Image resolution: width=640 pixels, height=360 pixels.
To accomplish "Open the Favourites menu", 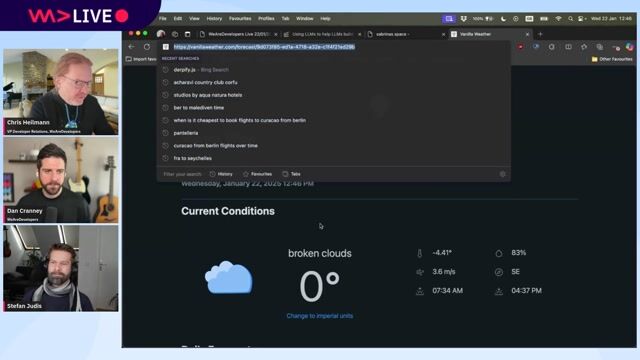I will [240, 19].
